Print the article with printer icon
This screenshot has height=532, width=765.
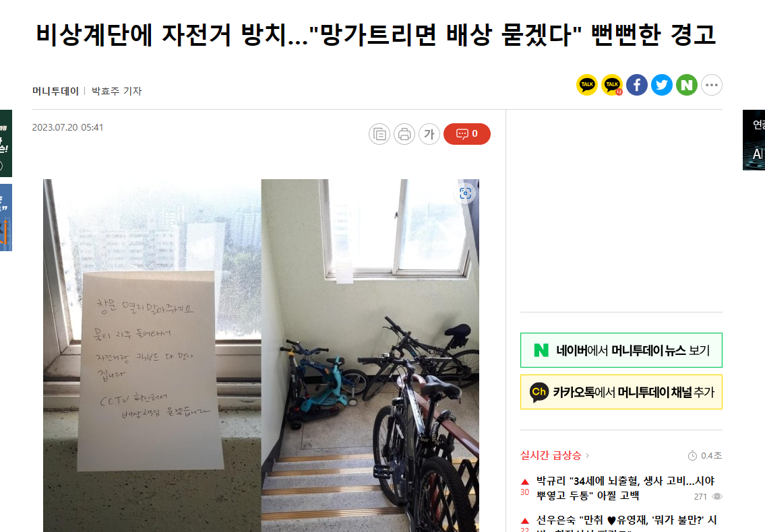click(404, 134)
